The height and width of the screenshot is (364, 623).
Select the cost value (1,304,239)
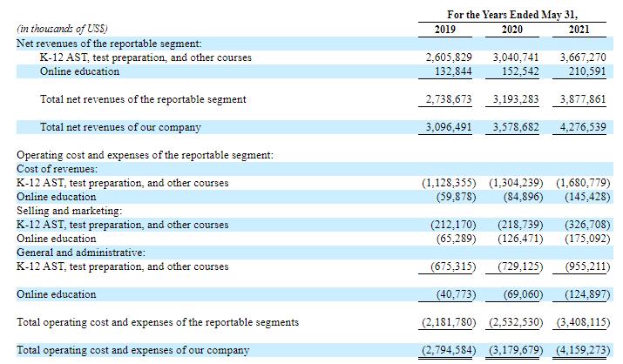point(516,183)
